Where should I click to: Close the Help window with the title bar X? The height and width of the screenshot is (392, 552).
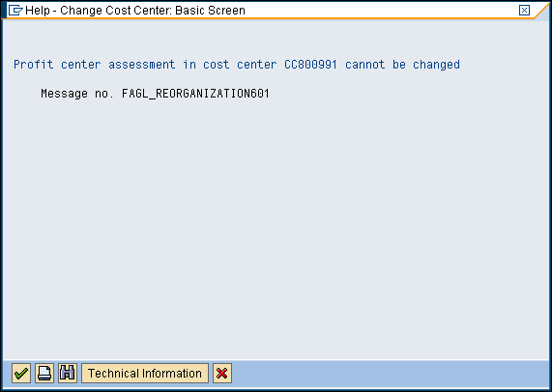[524, 11]
